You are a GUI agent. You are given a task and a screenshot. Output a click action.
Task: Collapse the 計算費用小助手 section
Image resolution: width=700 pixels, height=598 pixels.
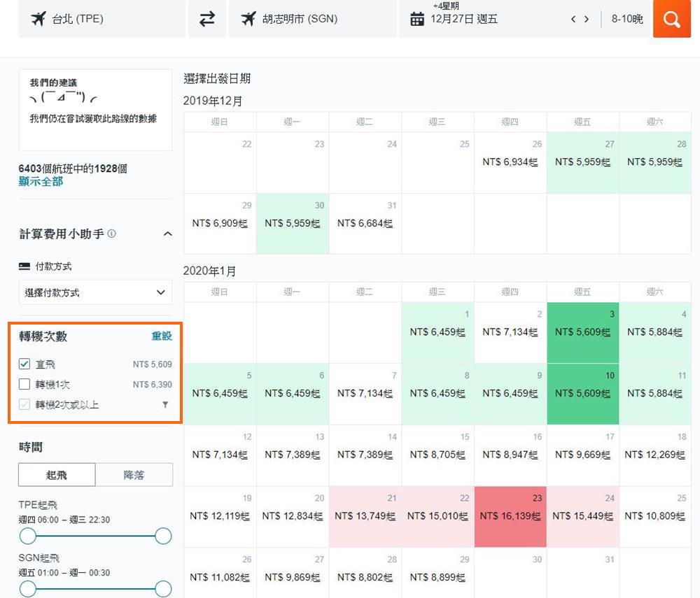[x=167, y=234]
